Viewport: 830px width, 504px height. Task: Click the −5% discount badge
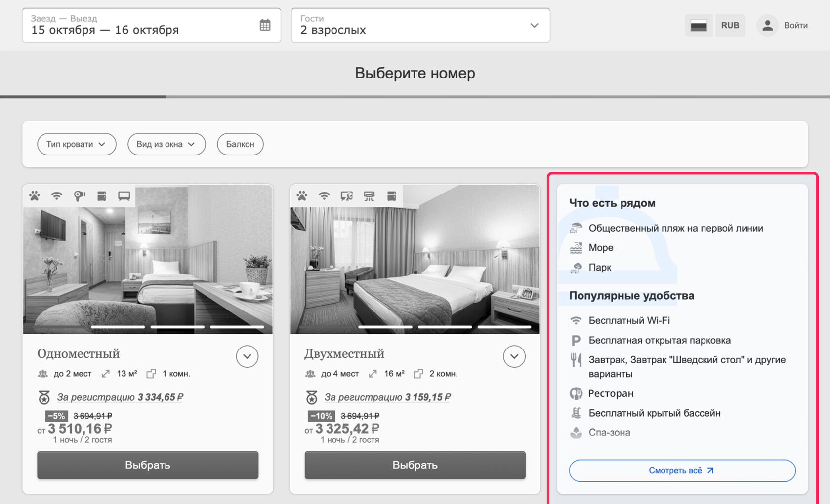[56, 416]
